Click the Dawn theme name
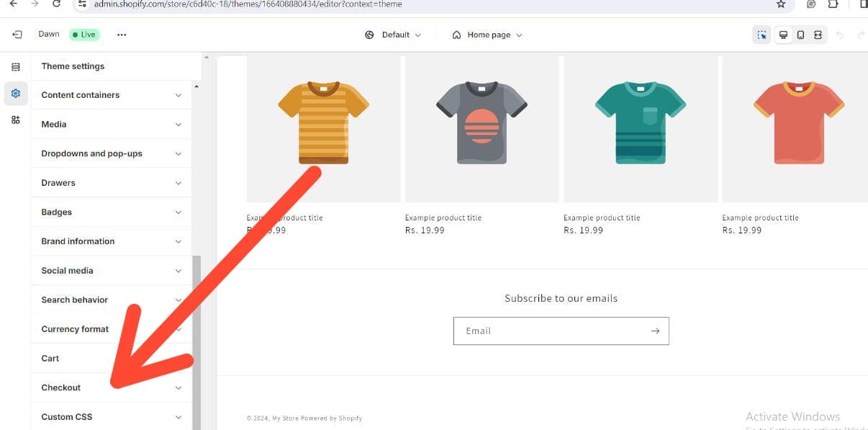The width and height of the screenshot is (868, 430). click(x=49, y=35)
